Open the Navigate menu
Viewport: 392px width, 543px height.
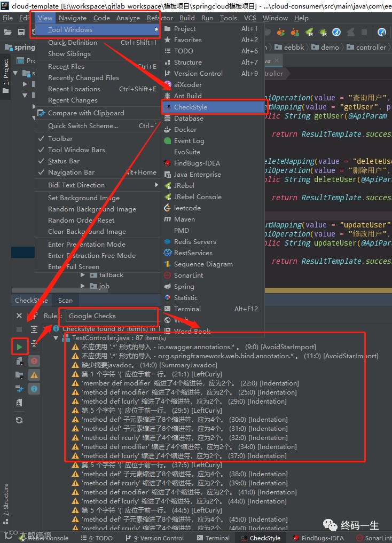(73, 18)
